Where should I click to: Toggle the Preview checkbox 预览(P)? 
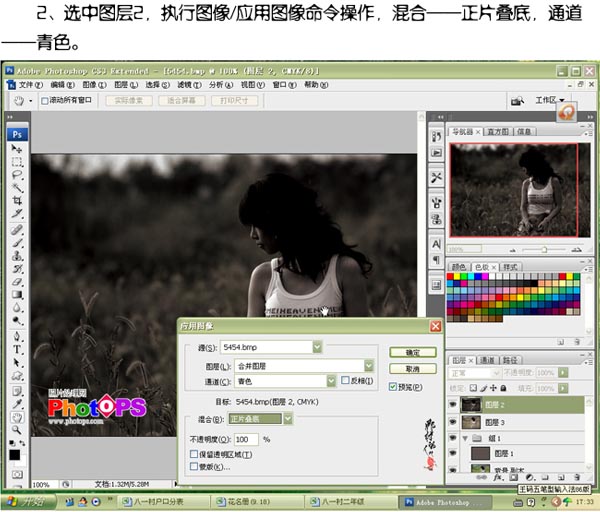(393, 387)
